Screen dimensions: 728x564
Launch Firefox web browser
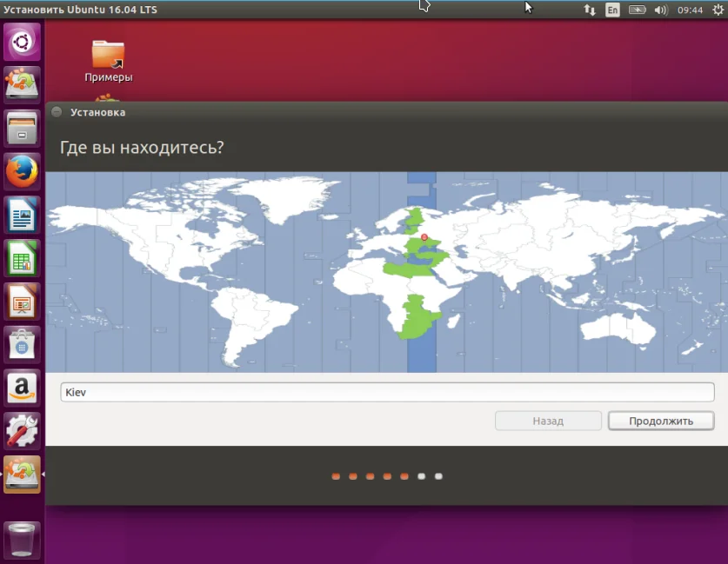coord(22,171)
